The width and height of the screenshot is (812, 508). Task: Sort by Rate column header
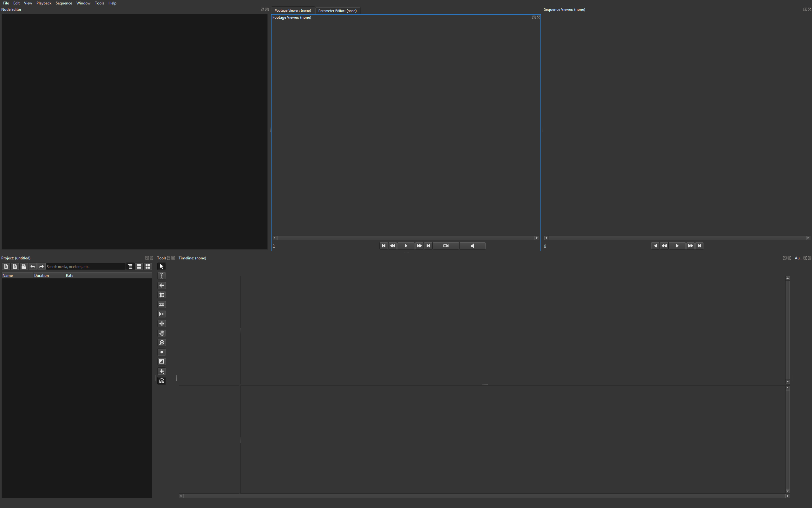pos(108,276)
